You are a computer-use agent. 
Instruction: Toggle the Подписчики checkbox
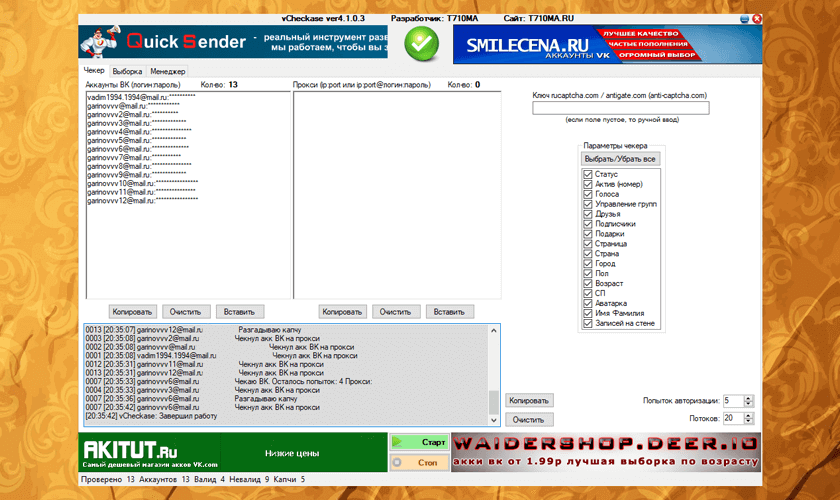pyautogui.click(x=588, y=223)
